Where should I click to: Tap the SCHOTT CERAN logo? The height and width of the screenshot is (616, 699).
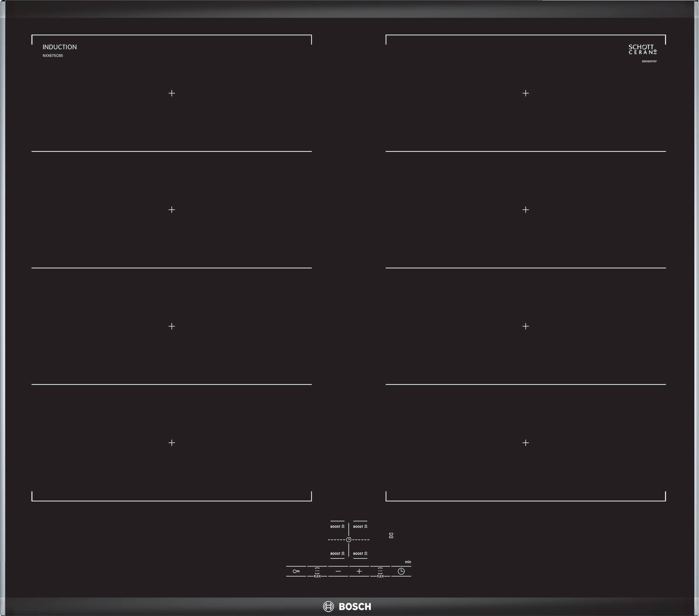pyautogui.click(x=642, y=50)
